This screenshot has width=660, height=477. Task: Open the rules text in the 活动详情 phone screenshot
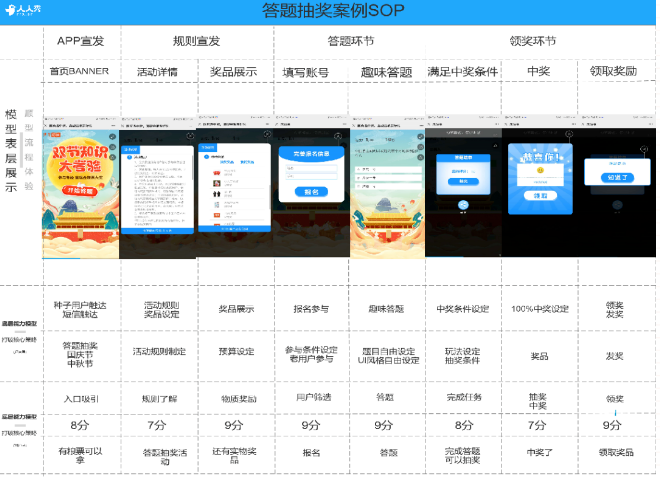click(x=160, y=192)
